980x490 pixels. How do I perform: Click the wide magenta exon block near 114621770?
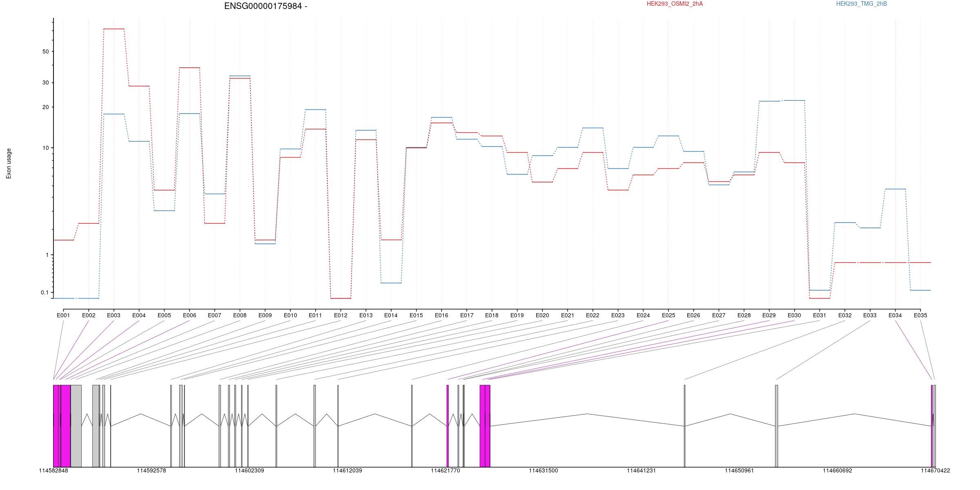tap(485, 426)
